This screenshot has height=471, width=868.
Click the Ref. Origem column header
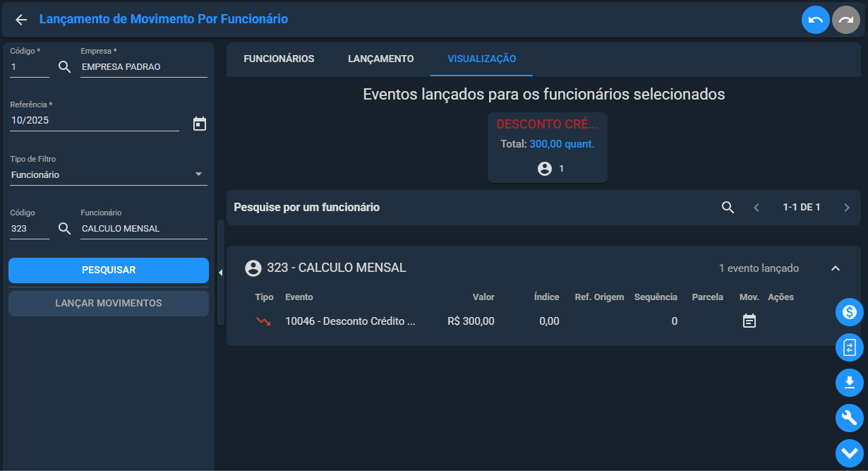tap(599, 297)
